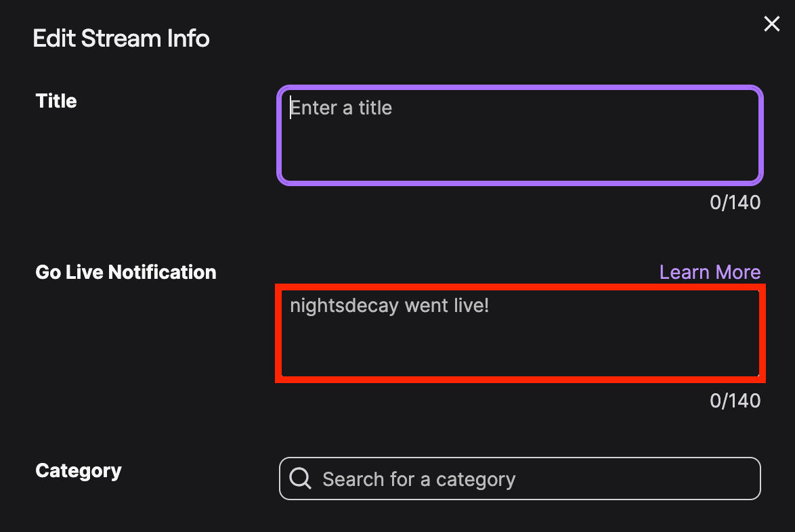Image resolution: width=795 pixels, height=532 pixels.
Task: Click the Edit Stream Info heading
Action: 121,39
